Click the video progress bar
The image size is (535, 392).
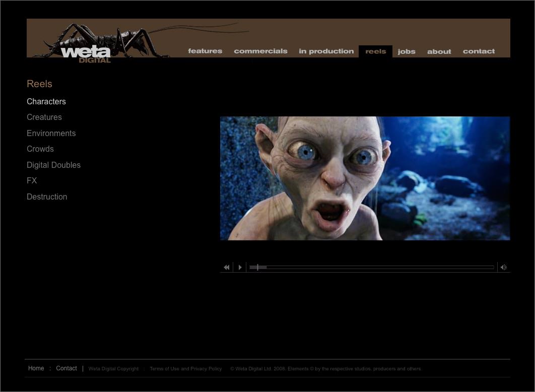(x=372, y=268)
